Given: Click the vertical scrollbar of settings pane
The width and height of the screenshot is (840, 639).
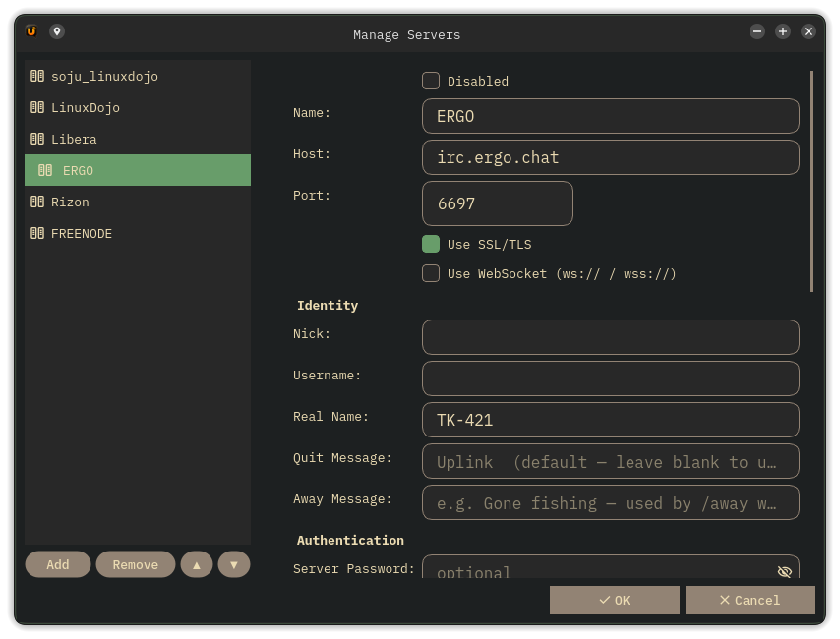Looking at the screenshot, I should coord(811,182).
